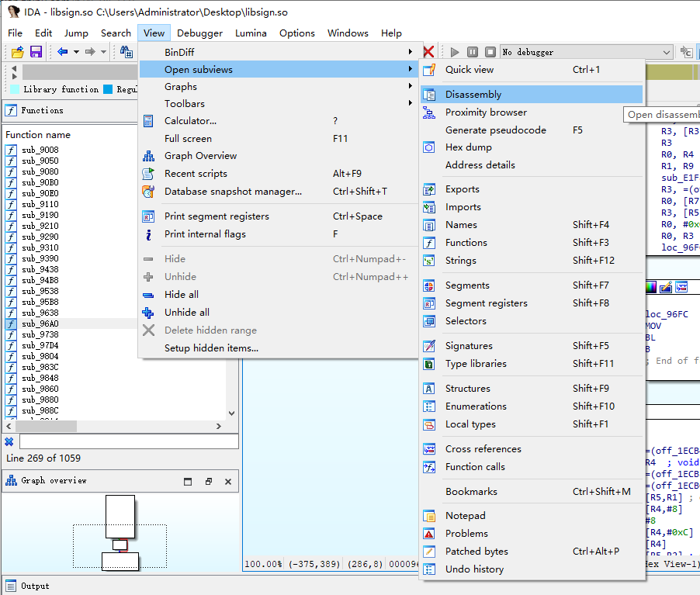Open the Proximity browser subview
Image resolution: width=700 pixels, height=595 pixels.
point(532,112)
